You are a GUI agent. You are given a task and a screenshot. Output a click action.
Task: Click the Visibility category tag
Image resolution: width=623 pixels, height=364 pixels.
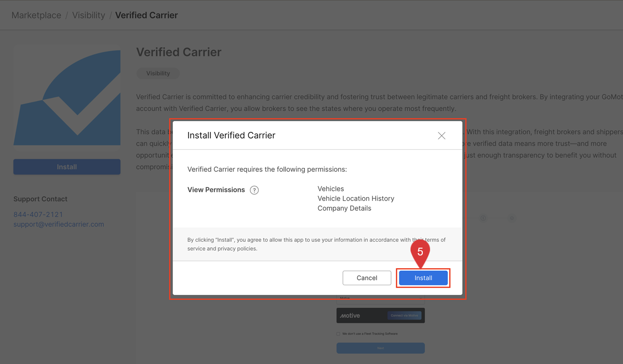[158, 73]
